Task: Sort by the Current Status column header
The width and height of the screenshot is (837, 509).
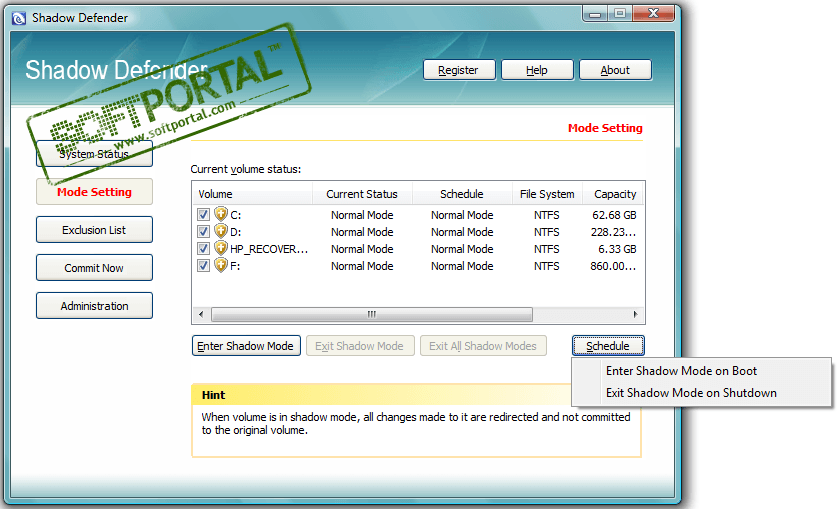Action: pyautogui.click(x=362, y=194)
